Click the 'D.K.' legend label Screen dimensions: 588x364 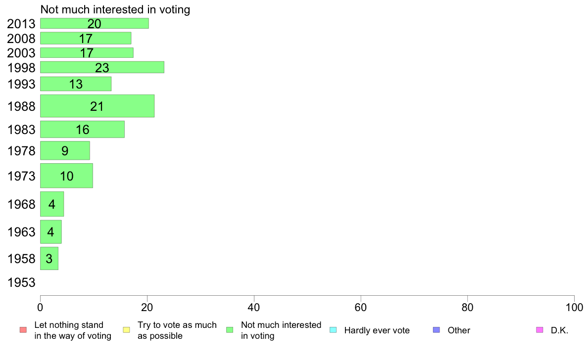tap(559, 330)
